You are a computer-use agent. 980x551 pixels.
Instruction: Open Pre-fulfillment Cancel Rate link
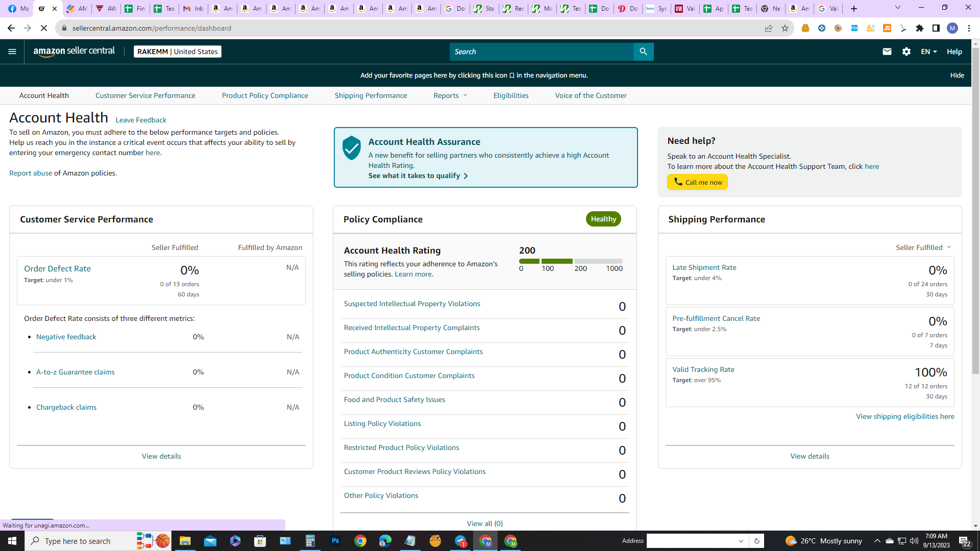pyautogui.click(x=716, y=318)
